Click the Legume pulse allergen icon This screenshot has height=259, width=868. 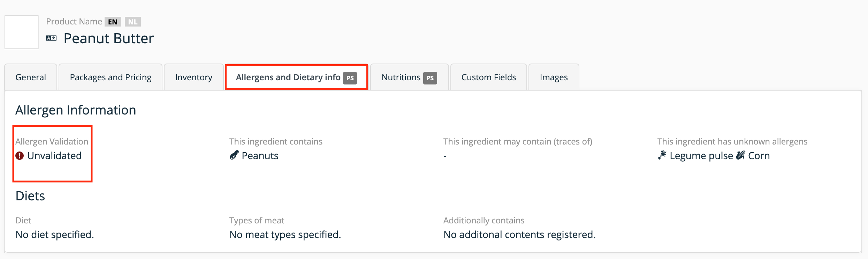coord(662,155)
